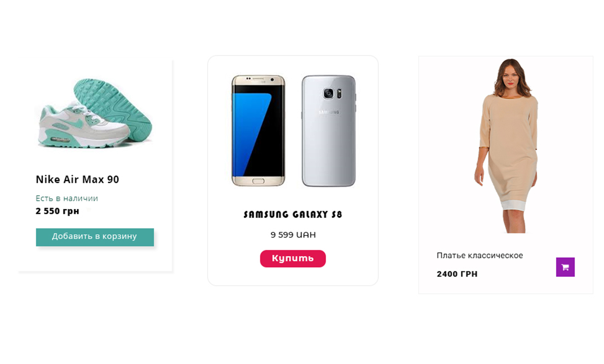The image size is (604, 364).
Task: Select the silver back-view Samsung phone image
Action: click(x=328, y=131)
